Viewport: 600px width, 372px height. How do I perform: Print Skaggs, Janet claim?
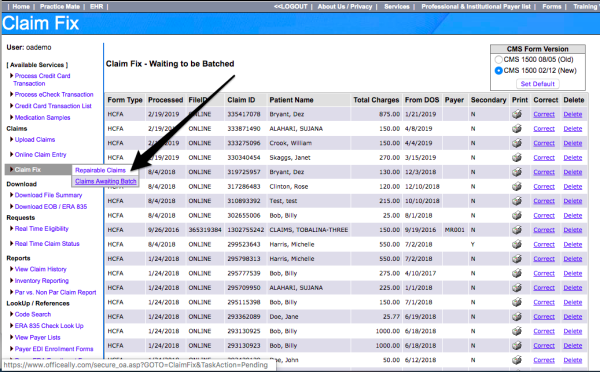pos(517,157)
